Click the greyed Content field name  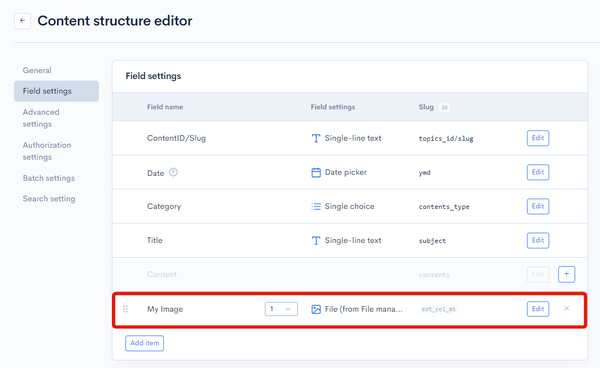(162, 274)
